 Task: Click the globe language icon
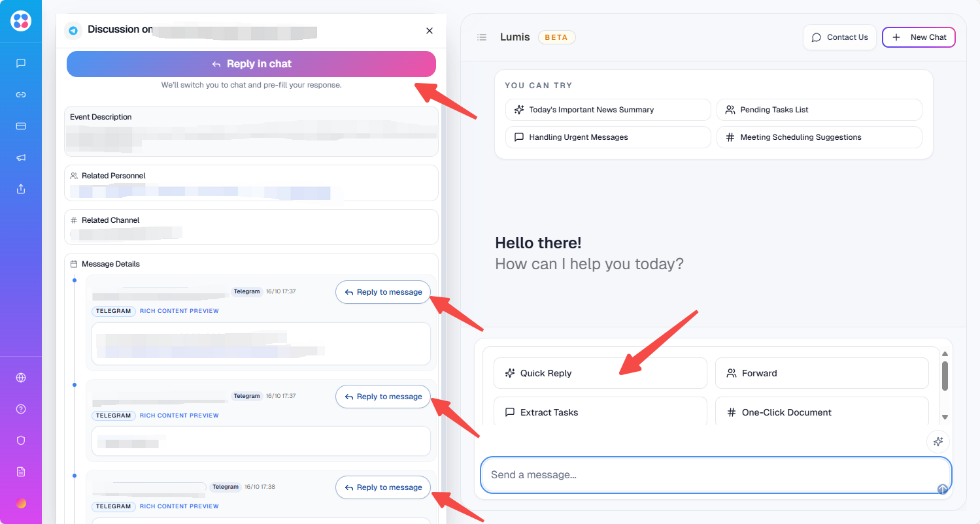pos(21,378)
